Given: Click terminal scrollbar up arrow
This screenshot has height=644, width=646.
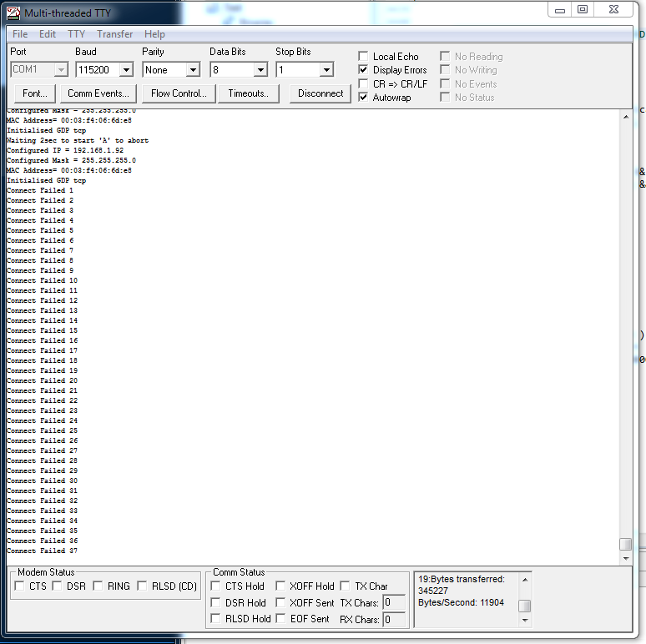Looking at the screenshot, I should pyautogui.click(x=626, y=117).
